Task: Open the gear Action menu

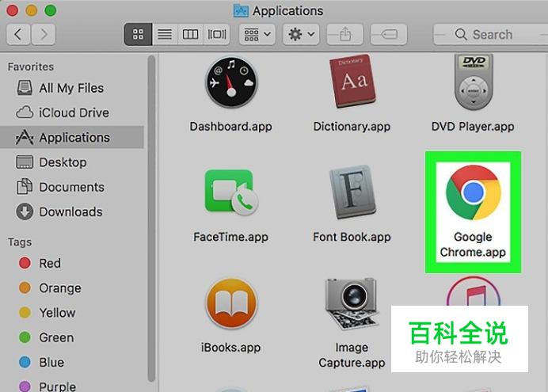Action: pyautogui.click(x=301, y=34)
